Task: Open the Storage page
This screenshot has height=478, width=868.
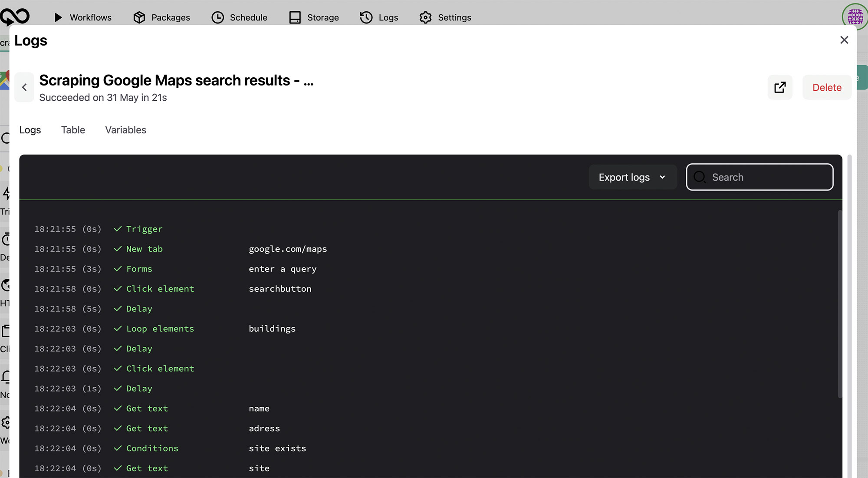Action: [314, 17]
